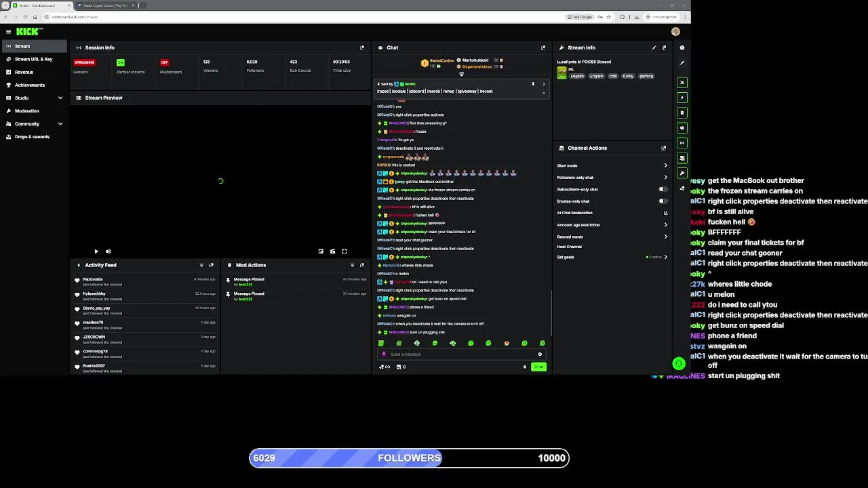Open AI Chat Moderation link
Screen dimensions: 868x488
point(665,213)
